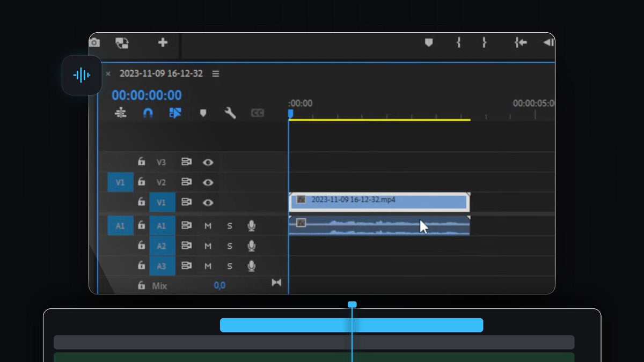Open the button editor plus icon
The width and height of the screenshot is (644, 362).
pos(163,42)
